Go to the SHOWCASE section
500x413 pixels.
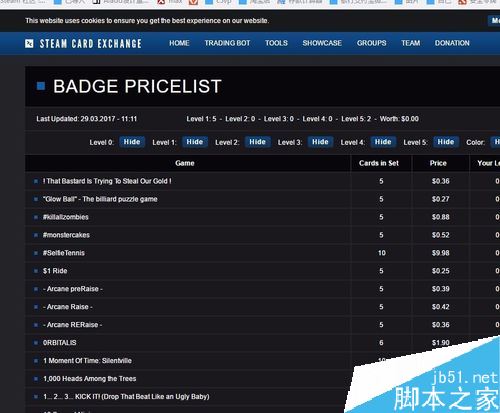(x=322, y=43)
